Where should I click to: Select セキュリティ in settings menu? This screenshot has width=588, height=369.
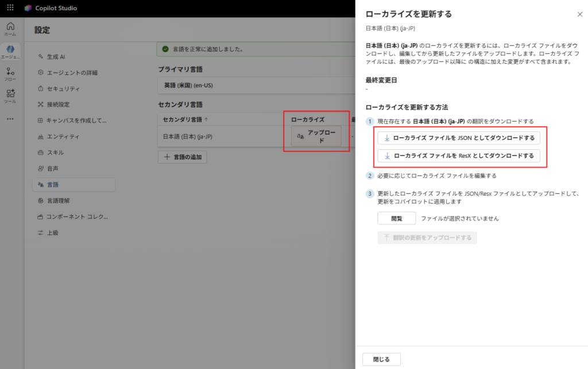pos(63,88)
